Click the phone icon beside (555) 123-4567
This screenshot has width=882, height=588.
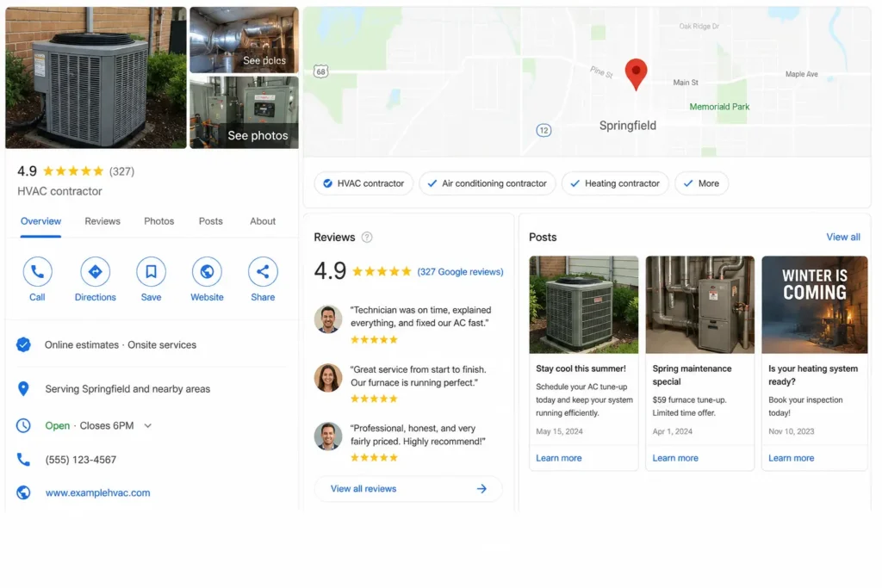[x=23, y=459]
